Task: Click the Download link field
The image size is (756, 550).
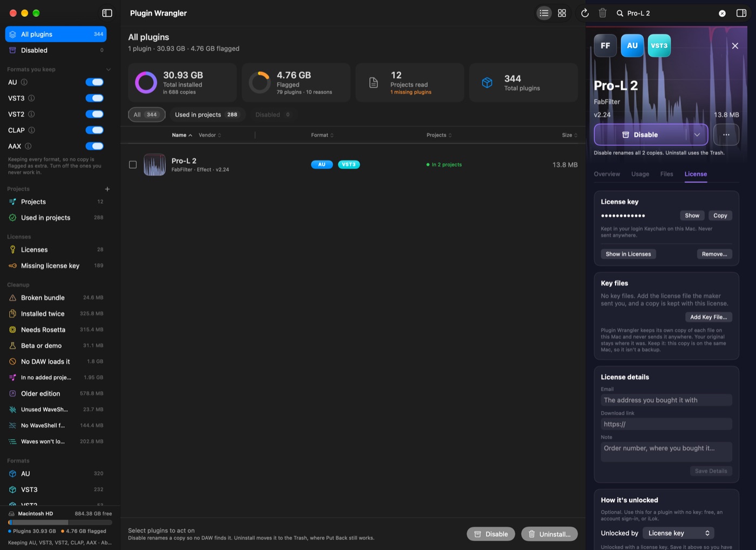Action: (666, 424)
